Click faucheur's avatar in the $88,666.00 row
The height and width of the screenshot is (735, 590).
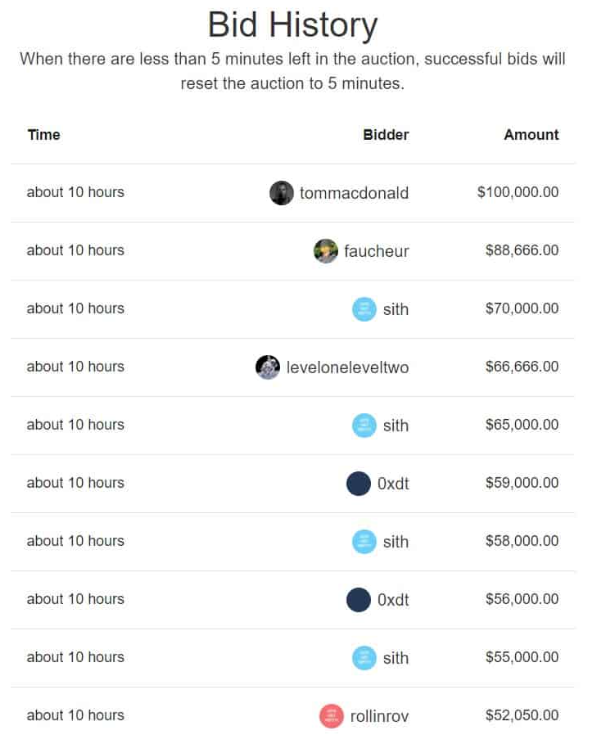326,251
